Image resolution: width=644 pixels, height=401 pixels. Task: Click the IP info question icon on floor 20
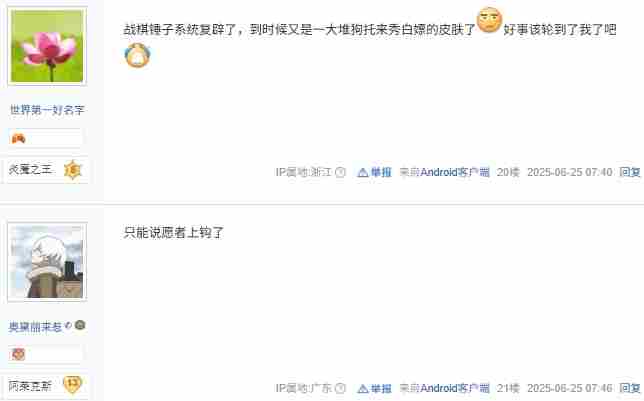point(340,172)
